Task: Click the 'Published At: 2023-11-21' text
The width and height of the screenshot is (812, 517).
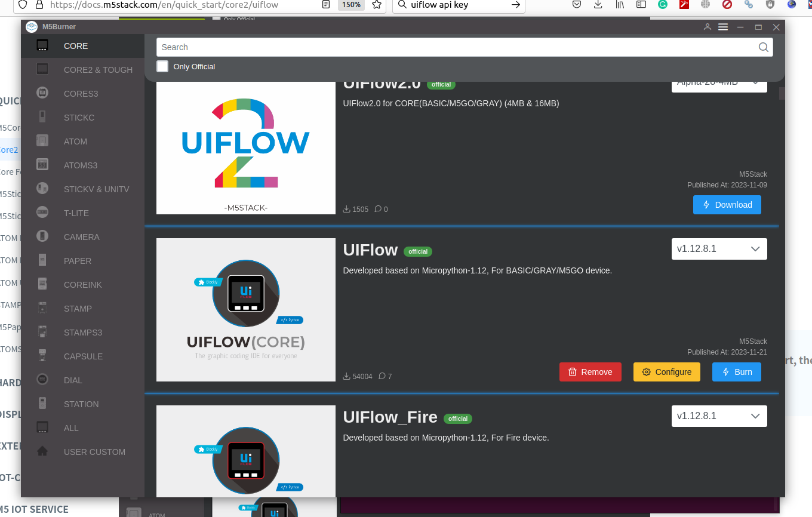Action: click(x=727, y=352)
